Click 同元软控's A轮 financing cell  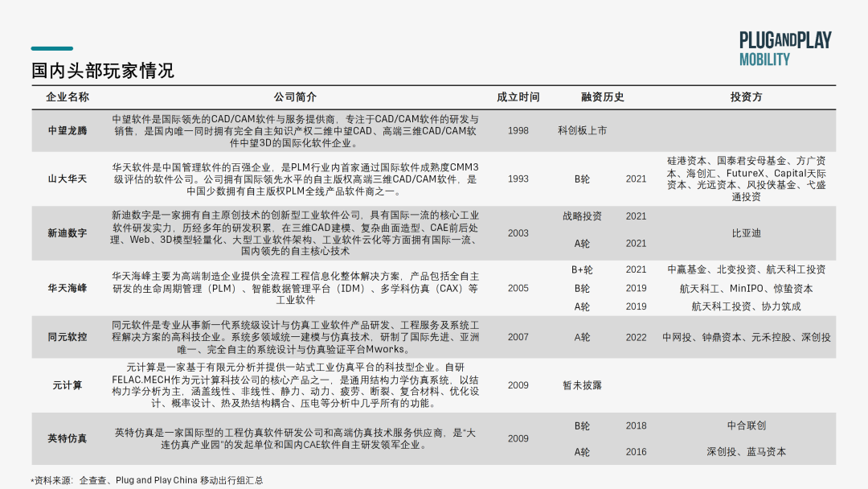582,337
